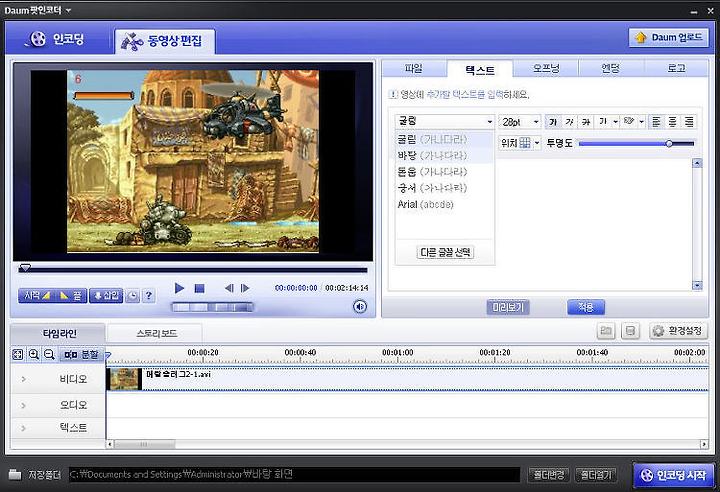Viewport: 720px width, 492px height.
Task: Open the fill color dropdown arrow
Action: (x=641, y=122)
